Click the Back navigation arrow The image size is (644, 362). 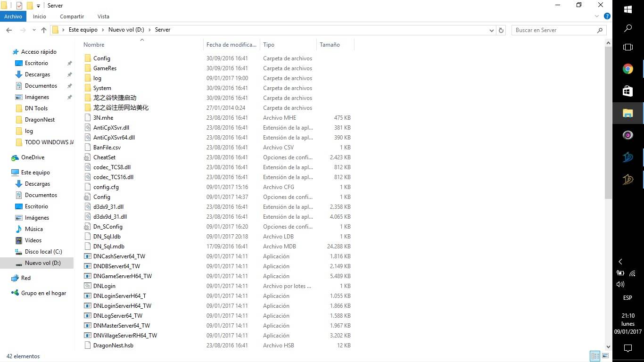click(x=9, y=30)
